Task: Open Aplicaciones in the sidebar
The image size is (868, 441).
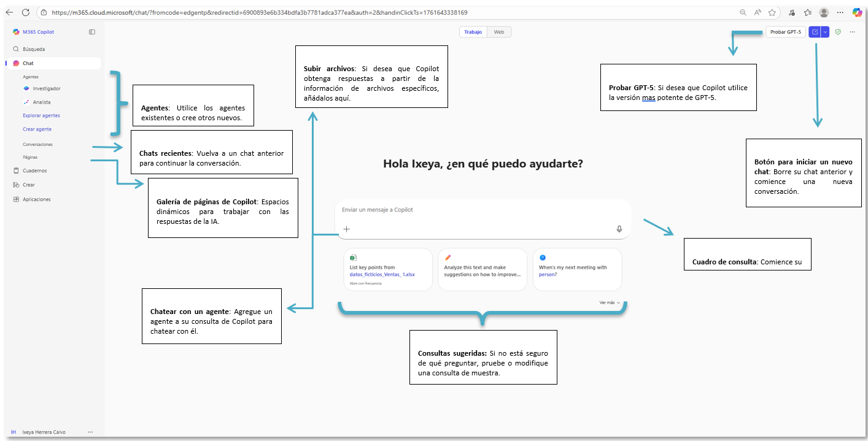Action: [x=36, y=199]
